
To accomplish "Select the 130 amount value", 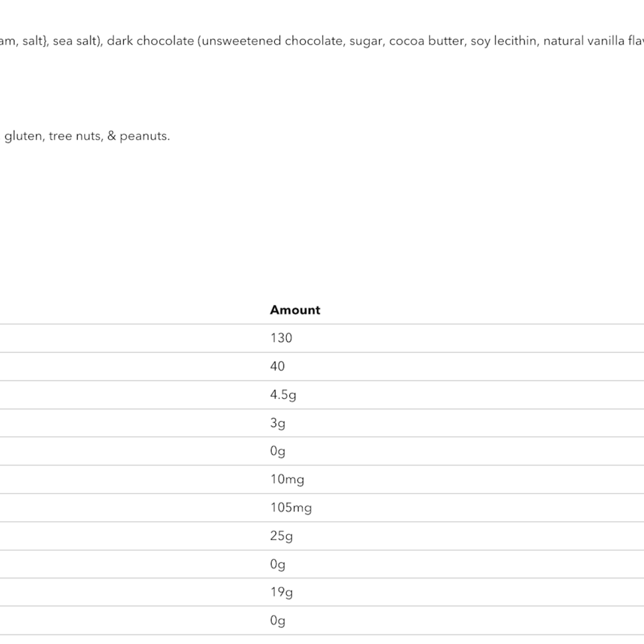I will (281, 338).
